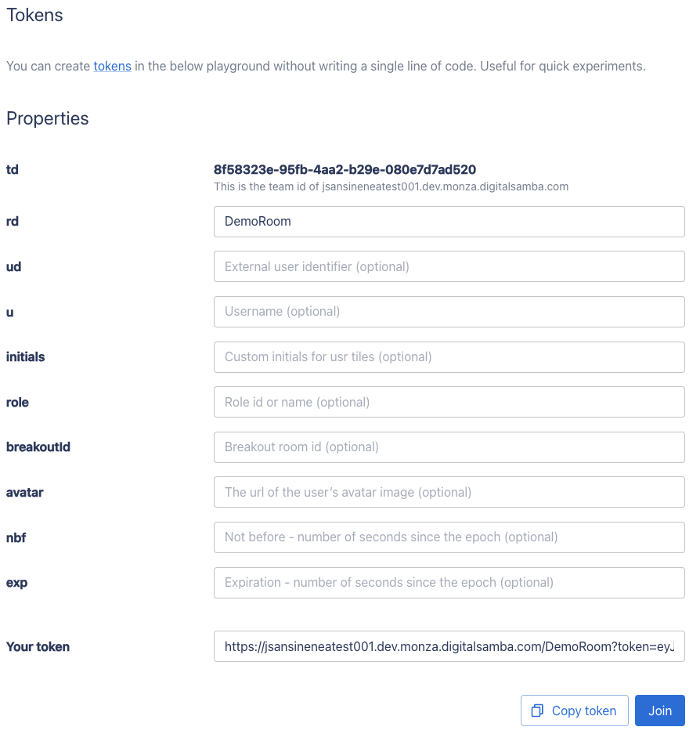Image resolution: width=700 pixels, height=745 pixels.
Task: Click the Not before nbf input
Action: tap(449, 537)
